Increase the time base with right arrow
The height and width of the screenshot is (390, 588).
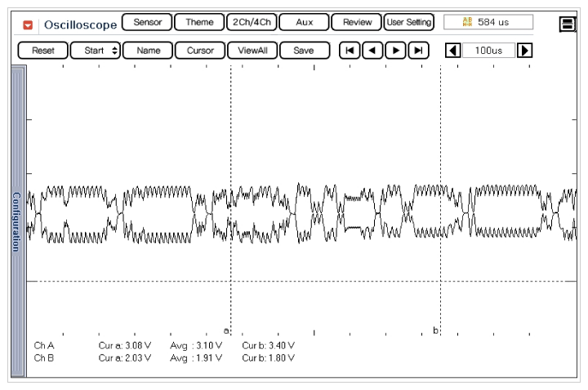524,51
